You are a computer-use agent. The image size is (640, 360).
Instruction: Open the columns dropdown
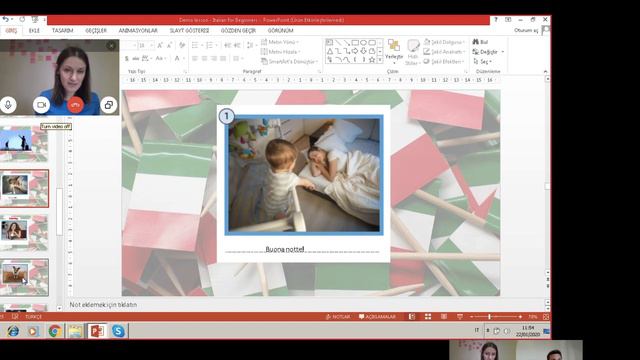pos(237,58)
